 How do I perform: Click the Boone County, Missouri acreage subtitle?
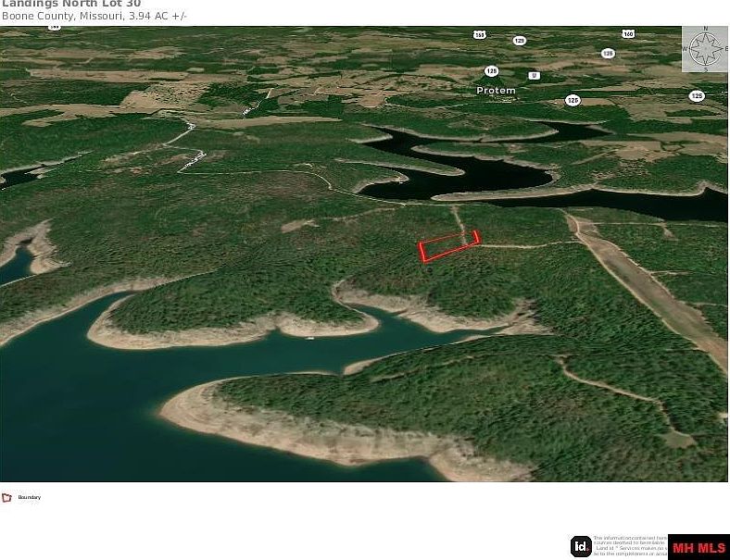94,17
